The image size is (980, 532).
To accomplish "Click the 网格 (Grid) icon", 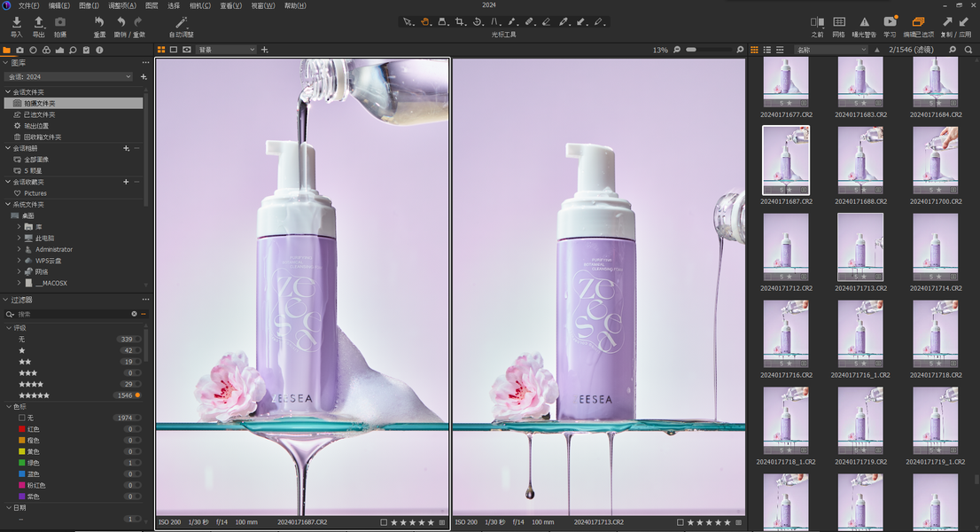I will (x=839, y=22).
